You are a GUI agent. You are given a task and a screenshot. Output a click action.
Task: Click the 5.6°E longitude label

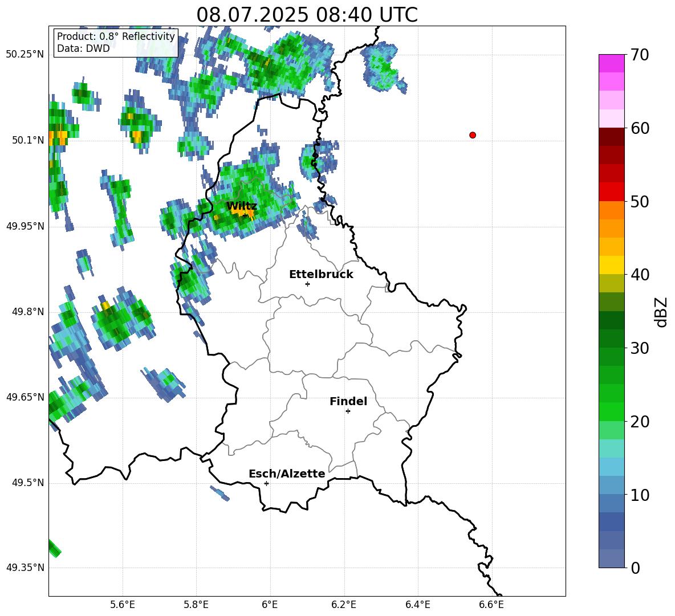coord(123,605)
